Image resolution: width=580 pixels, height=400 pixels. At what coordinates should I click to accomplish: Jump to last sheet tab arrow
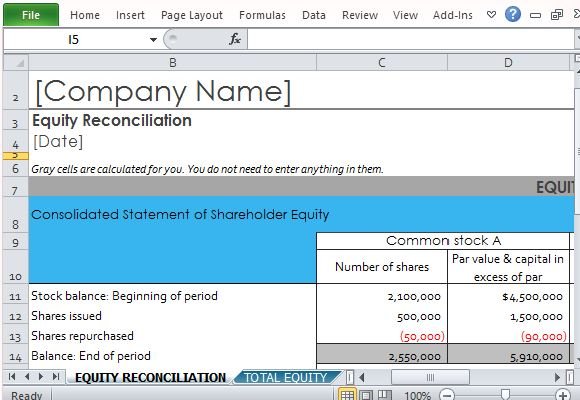click(56, 377)
